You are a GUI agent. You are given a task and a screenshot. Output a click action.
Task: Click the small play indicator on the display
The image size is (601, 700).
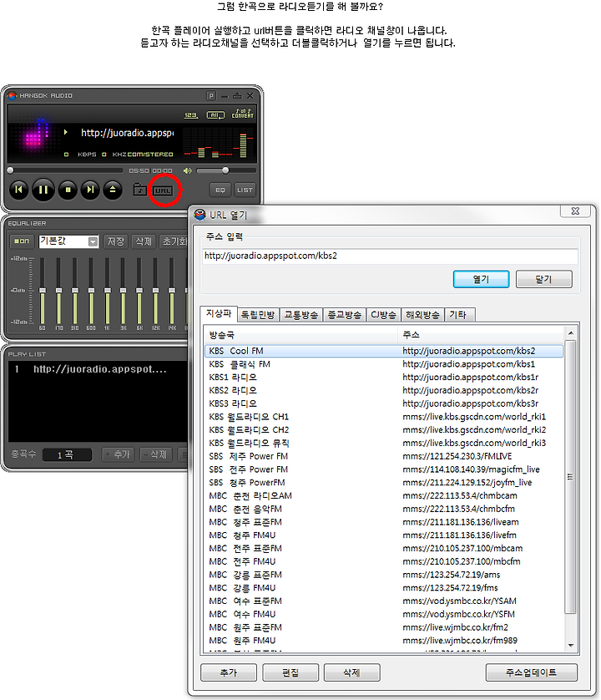[x=66, y=132]
